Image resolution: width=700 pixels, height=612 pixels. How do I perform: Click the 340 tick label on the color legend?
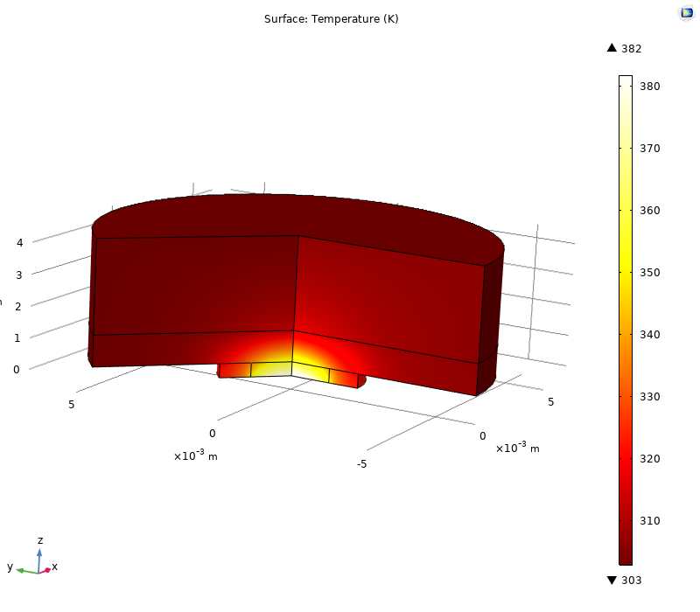[649, 334]
